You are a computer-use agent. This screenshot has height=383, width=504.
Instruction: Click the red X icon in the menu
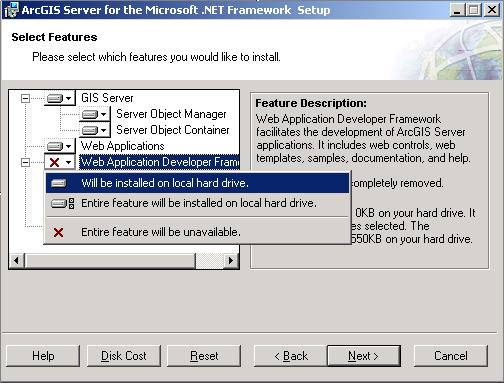click(x=58, y=232)
